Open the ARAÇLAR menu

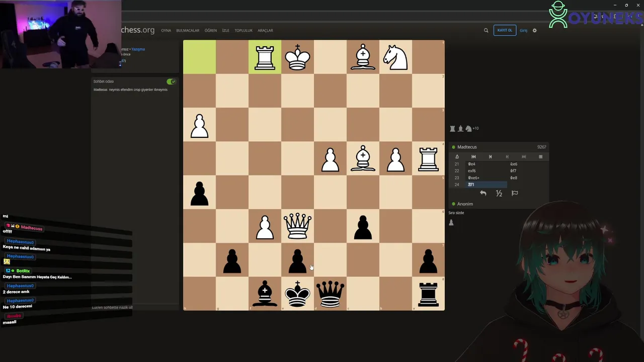[265, 30]
